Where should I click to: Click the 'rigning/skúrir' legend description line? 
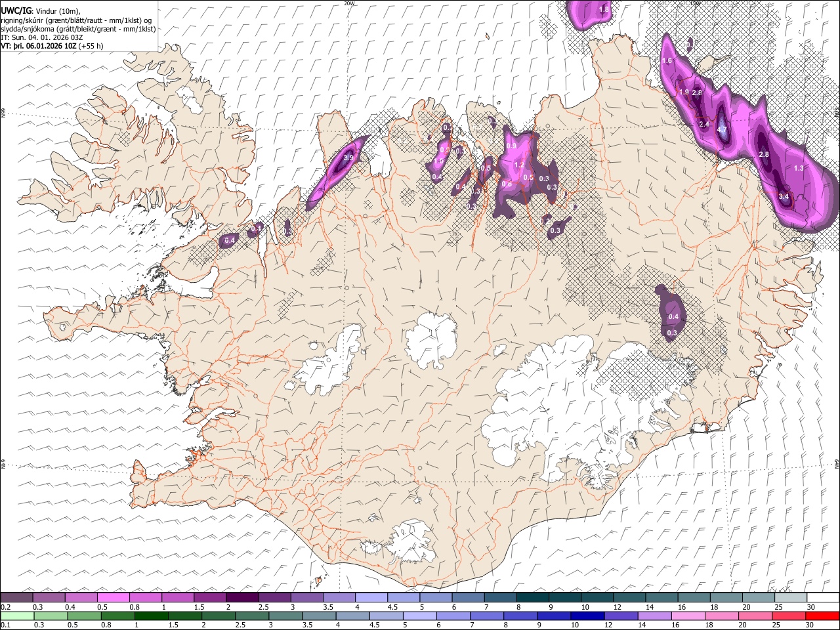point(76,20)
